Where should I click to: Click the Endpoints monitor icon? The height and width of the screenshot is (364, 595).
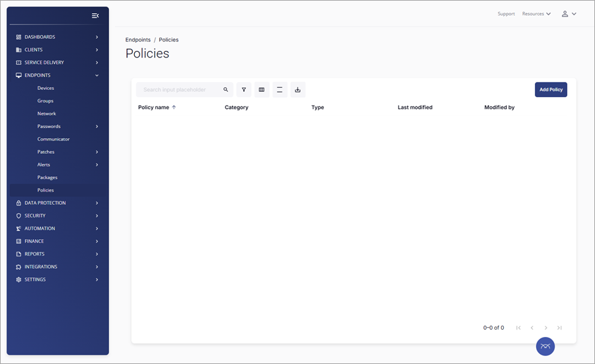[19, 75]
